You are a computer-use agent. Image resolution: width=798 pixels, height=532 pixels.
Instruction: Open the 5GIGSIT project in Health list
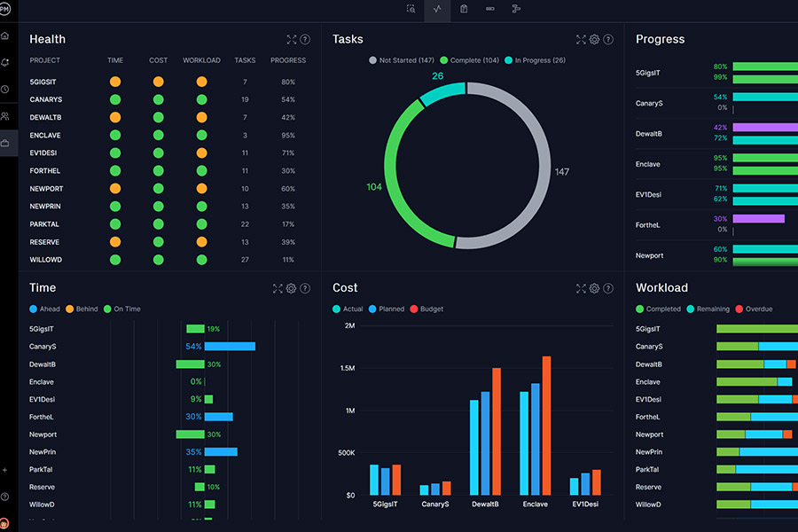click(x=43, y=82)
